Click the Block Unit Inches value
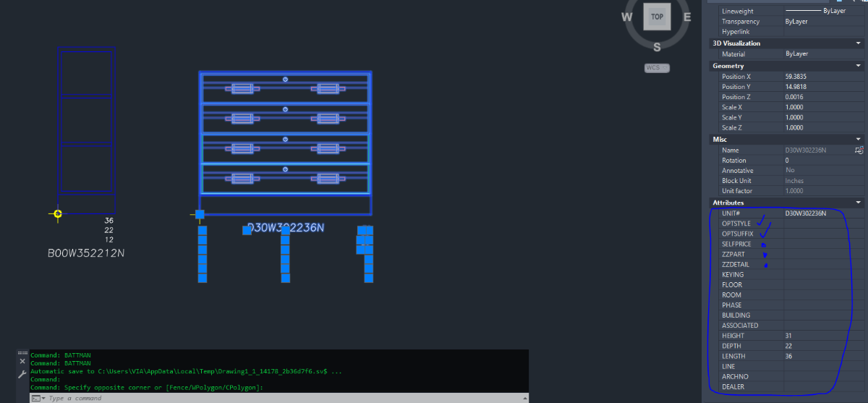 click(824, 180)
